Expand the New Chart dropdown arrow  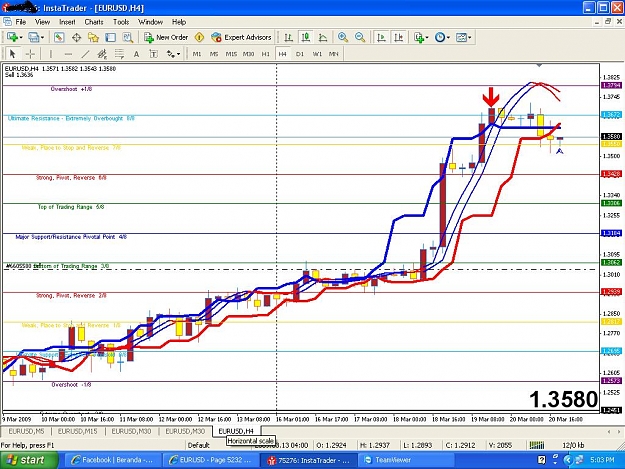20,37
